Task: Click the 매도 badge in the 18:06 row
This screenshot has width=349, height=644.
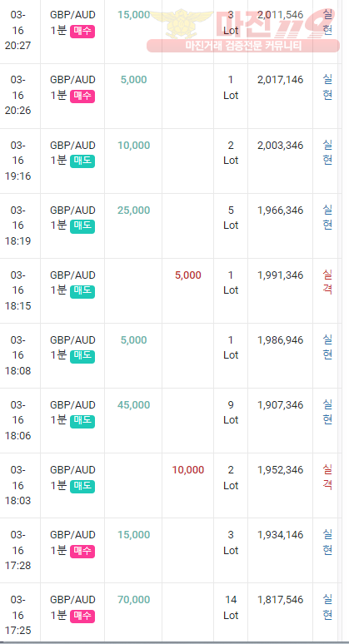Action: tap(82, 421)
